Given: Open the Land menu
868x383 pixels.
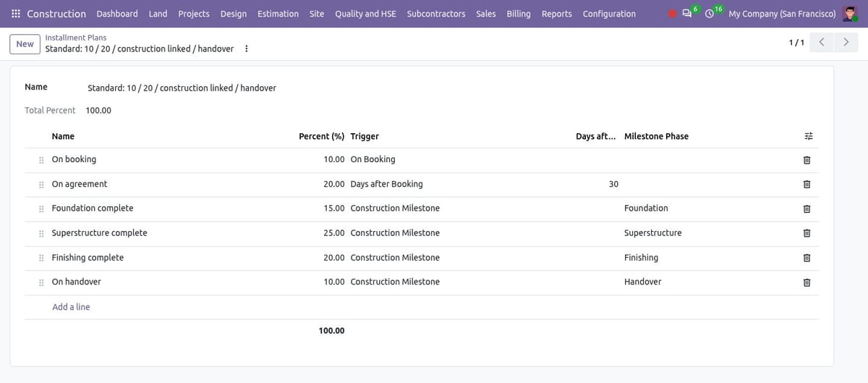Looking at the screenshot, I should (158, 14).
